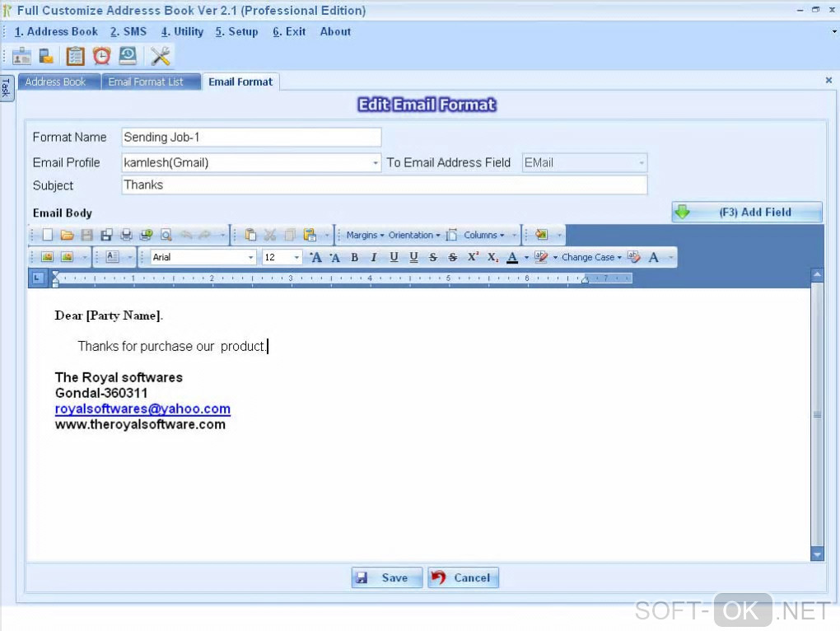The height and width of the screenshot is (631, 840).
Task: Open the clipboard notes icon in main toolbar
Action: [75, 56]
